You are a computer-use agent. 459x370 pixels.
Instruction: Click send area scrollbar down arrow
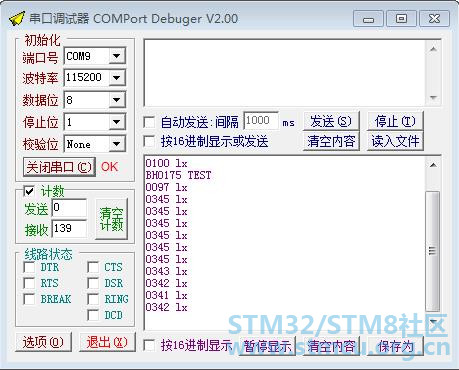433,97
